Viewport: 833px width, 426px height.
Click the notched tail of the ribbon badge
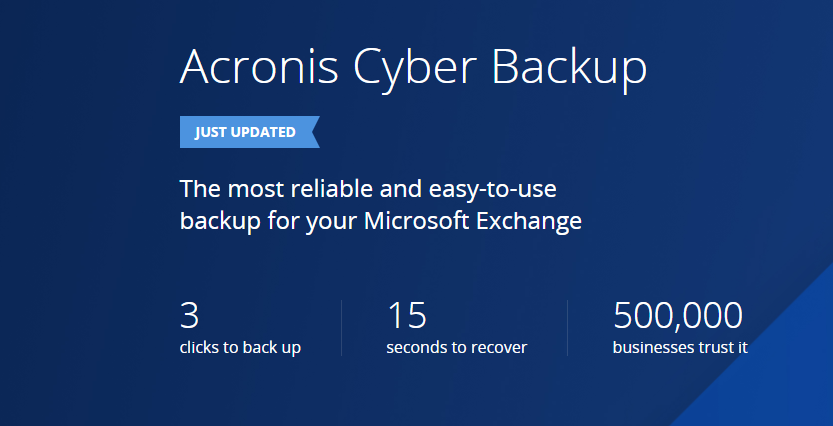[312, 132]
